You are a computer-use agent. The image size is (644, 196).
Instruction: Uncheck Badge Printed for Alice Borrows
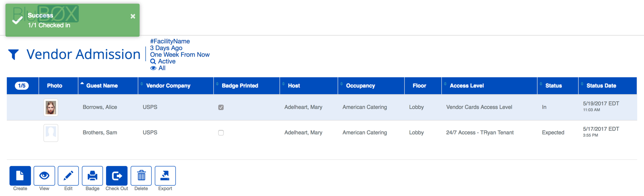coord(221,108)
